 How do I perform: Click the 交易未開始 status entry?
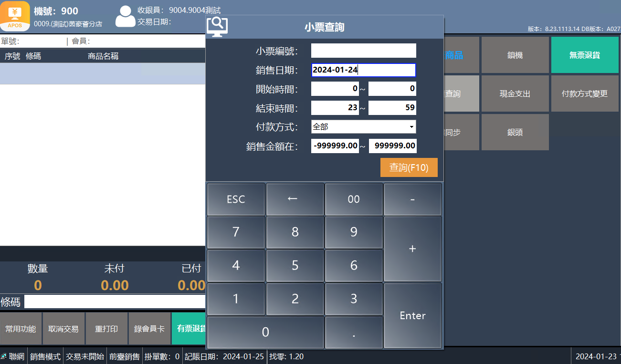point(85,356)
